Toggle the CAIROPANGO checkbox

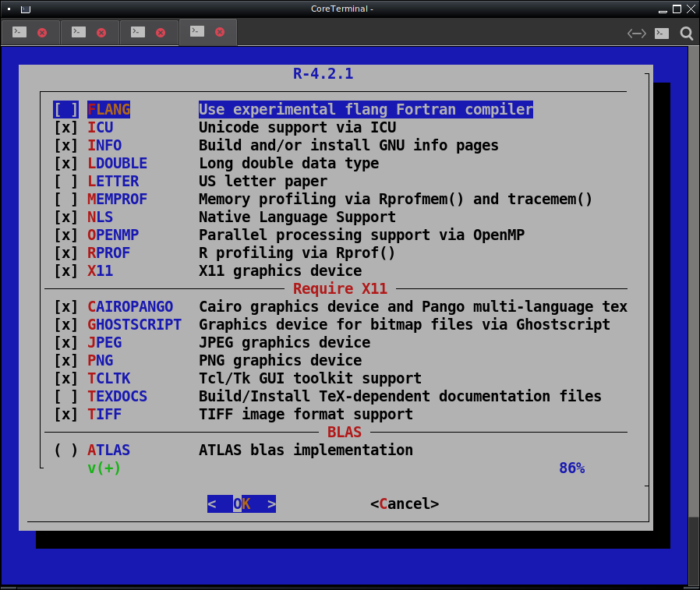[65, 306]
